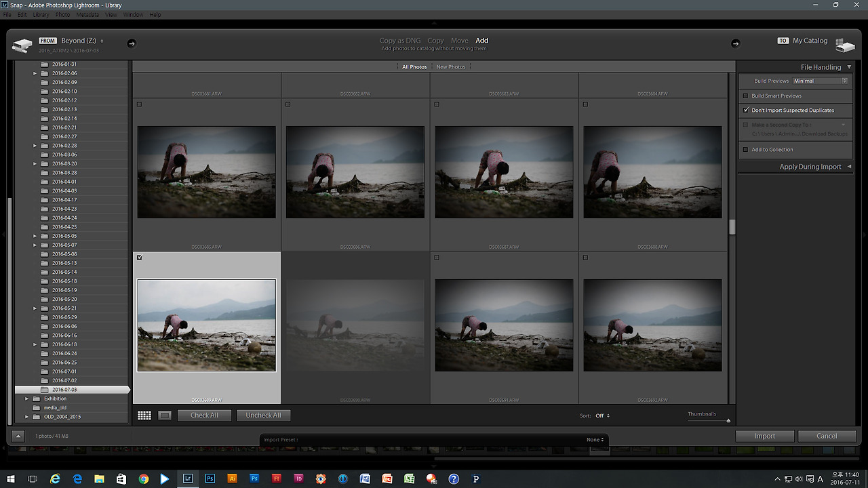Click the Uncheck All button

(263, 415)
